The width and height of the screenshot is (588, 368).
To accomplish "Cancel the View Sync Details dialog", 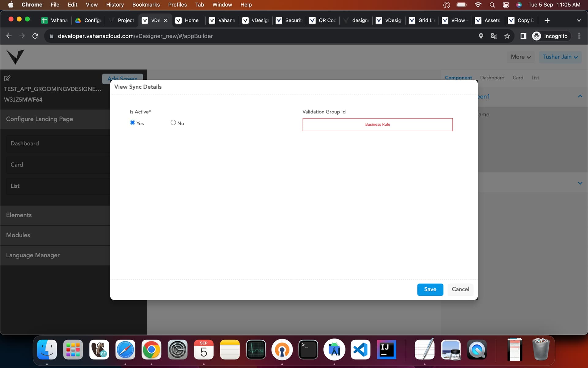I will point(460,289).
